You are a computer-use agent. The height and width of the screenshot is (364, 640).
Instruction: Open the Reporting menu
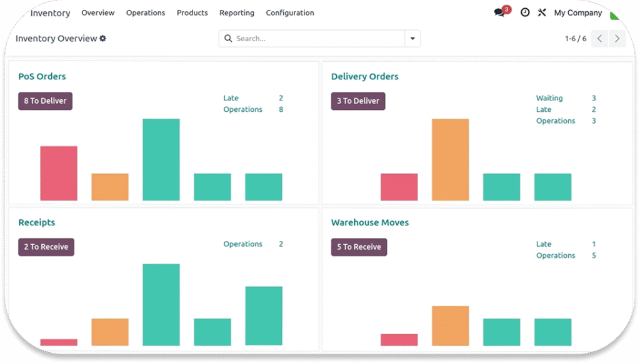tap(237, 12)
